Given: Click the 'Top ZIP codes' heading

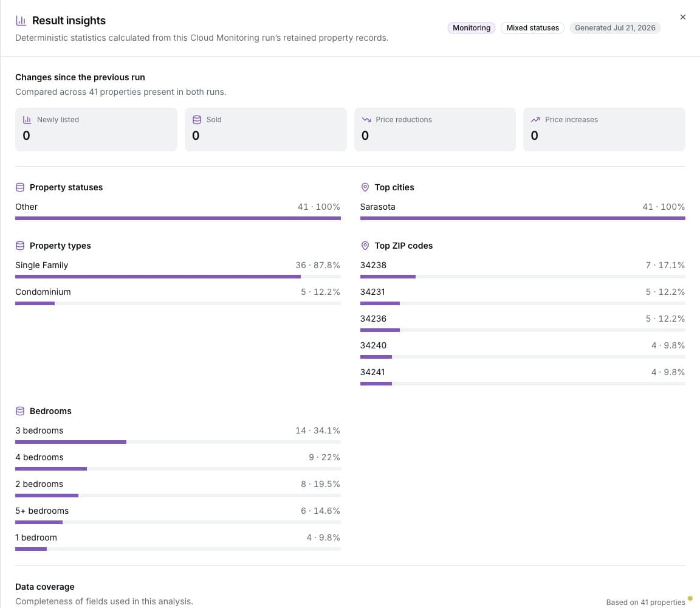Looking at the screenshot, I should (403, 246).
